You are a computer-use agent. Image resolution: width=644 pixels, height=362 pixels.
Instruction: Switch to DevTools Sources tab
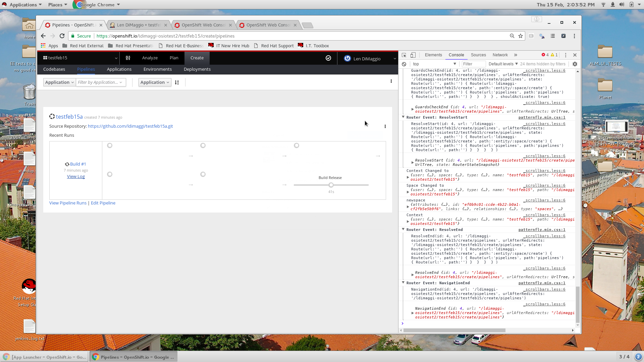[x=478, y=55]
